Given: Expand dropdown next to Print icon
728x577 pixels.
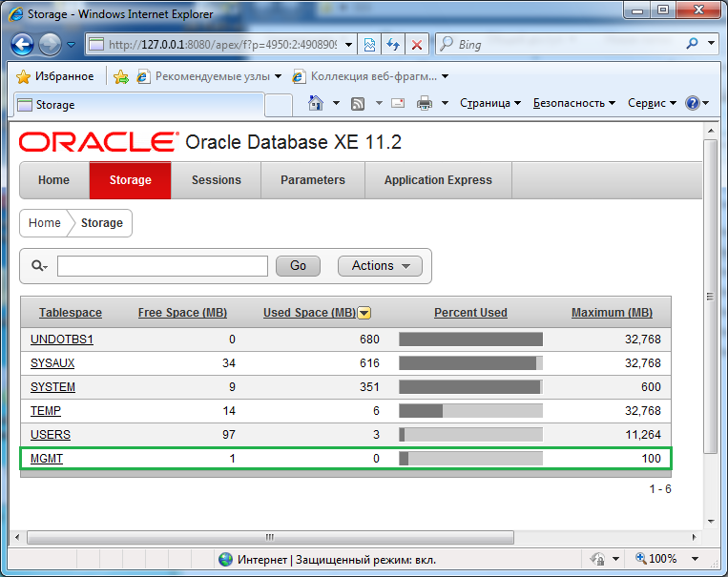Looking at the screenshot, I should 445,103.
